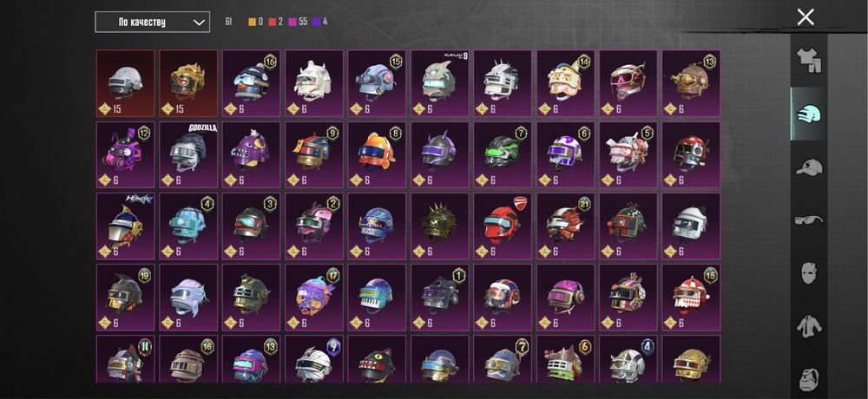
Task: Close the inventory with the X icon
Action: coord(806,17)
